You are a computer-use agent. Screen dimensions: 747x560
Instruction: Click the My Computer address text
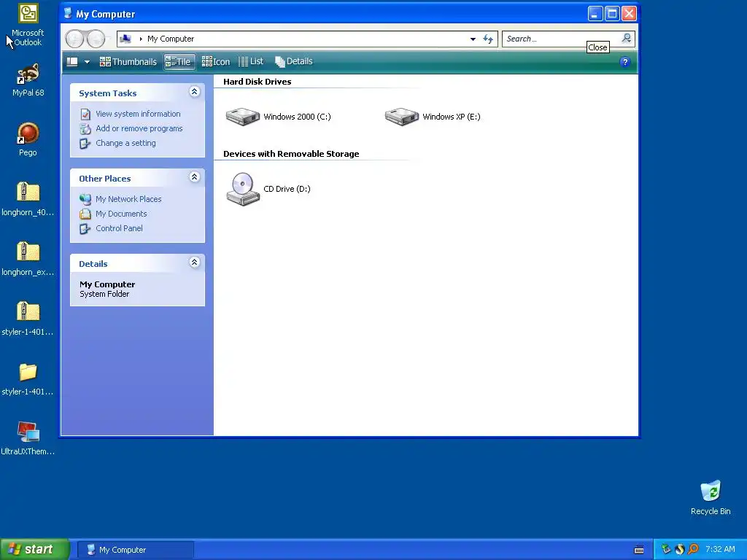171,39
